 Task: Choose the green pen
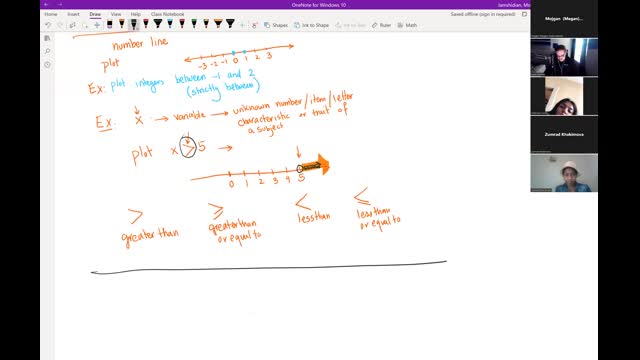pyautogui.click(x=194, y=24)
